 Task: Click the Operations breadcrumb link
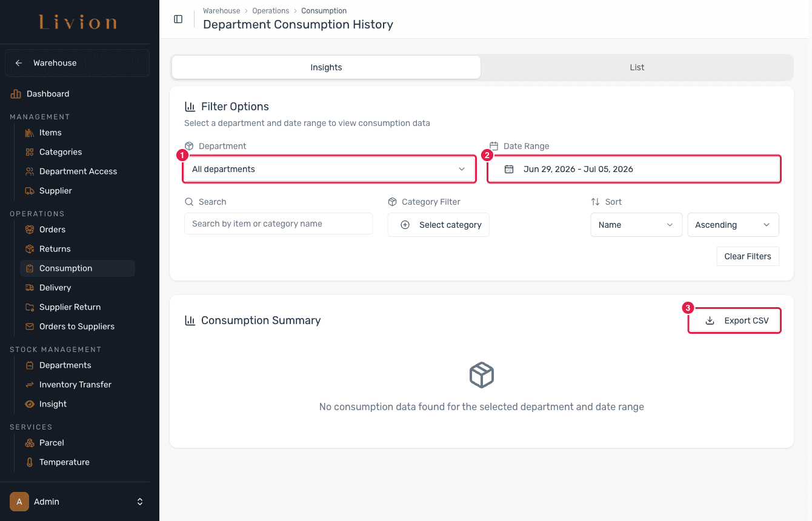271,11
